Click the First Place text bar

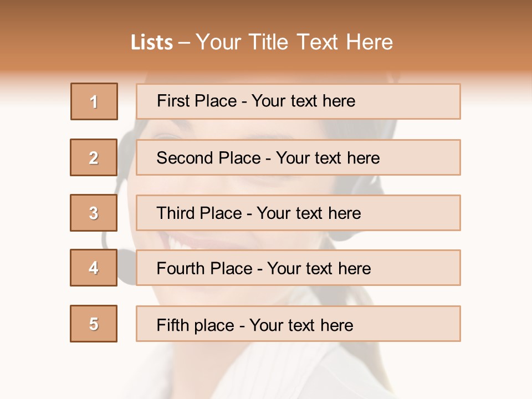pyautogui.click(x=298, y=101)
